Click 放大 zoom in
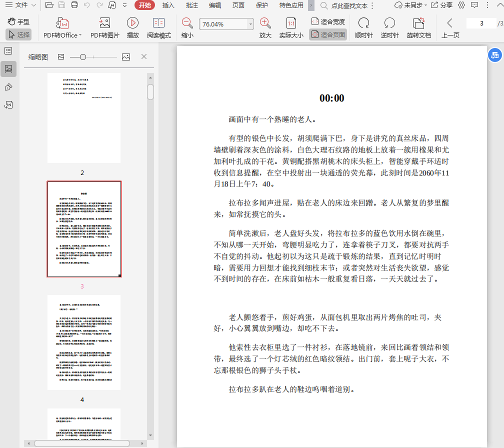Viewport: 504px width, 448px height. [x=265, y=28]
